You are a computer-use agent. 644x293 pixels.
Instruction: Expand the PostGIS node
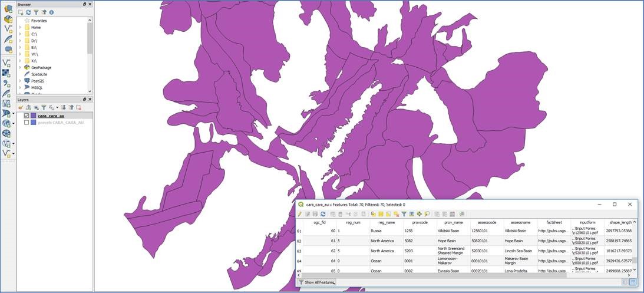pyautogui.click(x=19, y=81)
